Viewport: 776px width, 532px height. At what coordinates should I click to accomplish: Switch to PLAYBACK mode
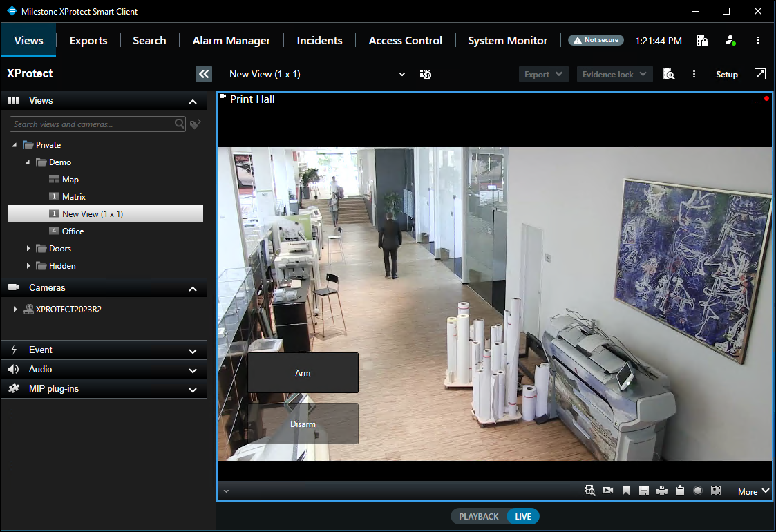click(x=479, y=516)
